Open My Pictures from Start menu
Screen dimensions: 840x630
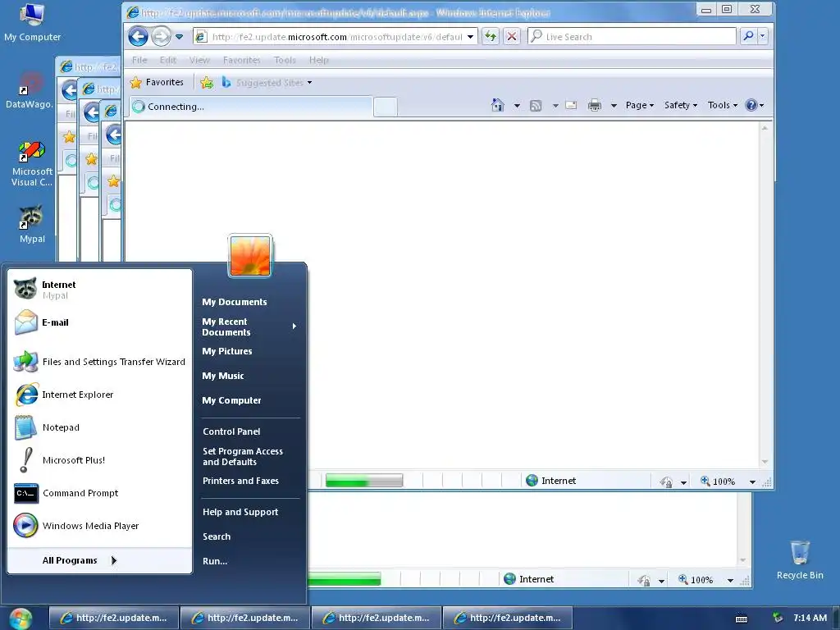227,351
